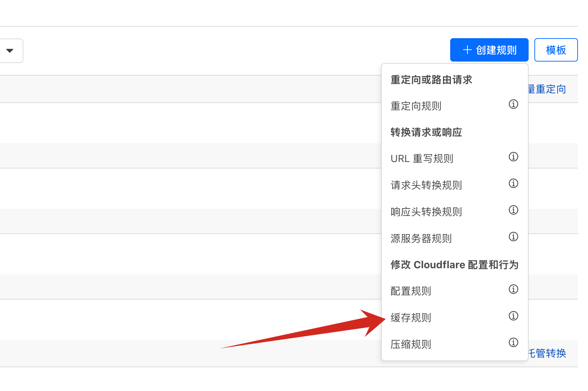Select 压缩规则 menu option
The width and height of the screenshot is (588, 391).
(411, 345)
